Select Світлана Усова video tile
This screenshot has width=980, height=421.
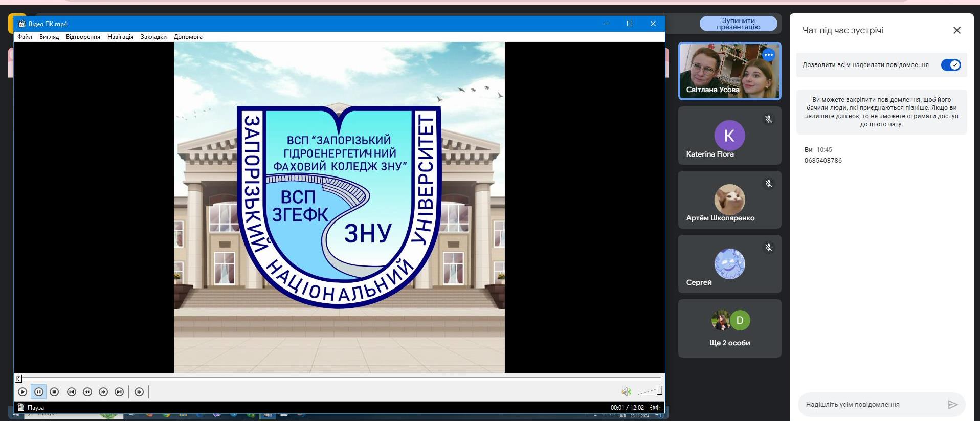[729, 71]
